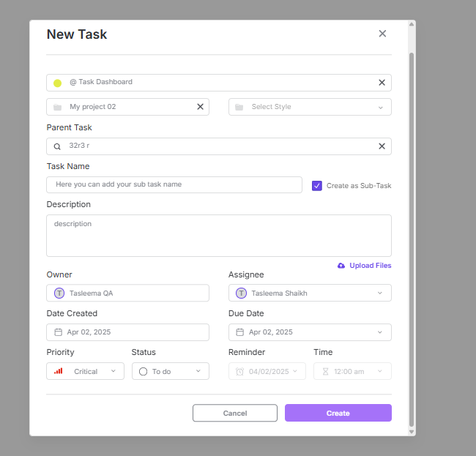Focus the Task Name input field

tap(174, 184)
